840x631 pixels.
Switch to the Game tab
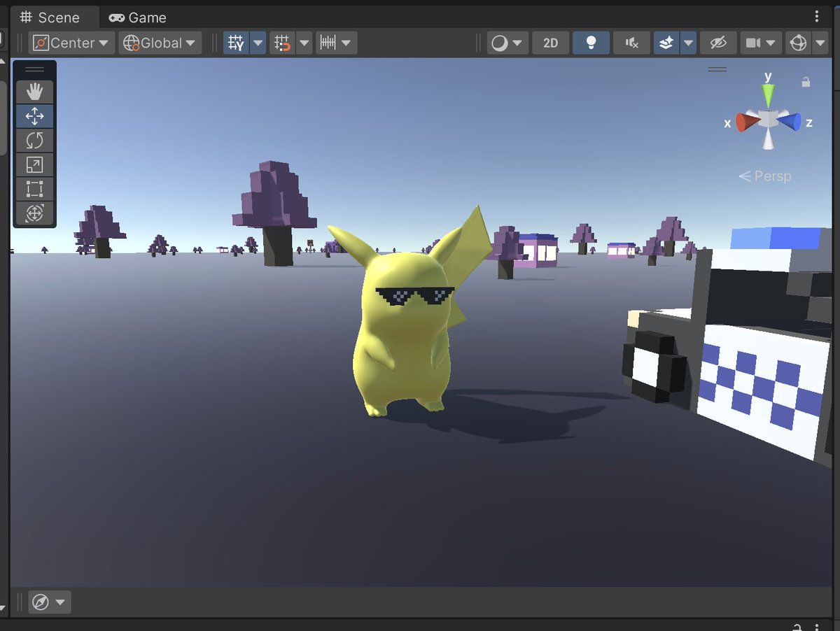[138, 17]
